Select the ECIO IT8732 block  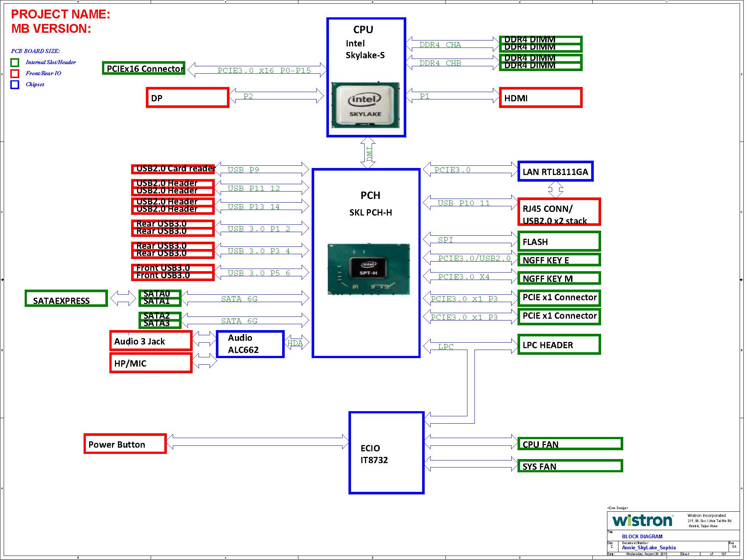[386, 453]
